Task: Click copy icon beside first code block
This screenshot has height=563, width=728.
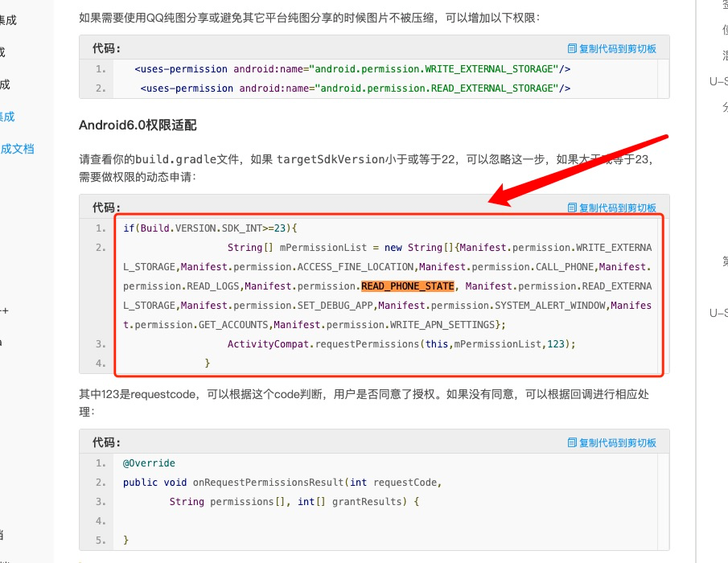Action: click(x=572, y=48)
